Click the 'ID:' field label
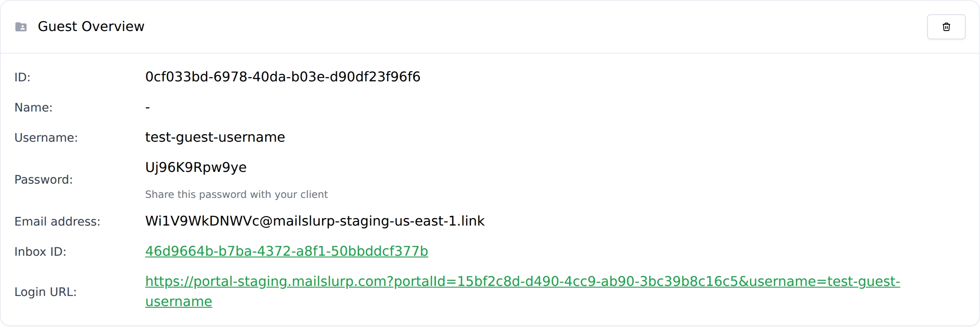Viewport: 980px width, 327px height. [22, 77]
